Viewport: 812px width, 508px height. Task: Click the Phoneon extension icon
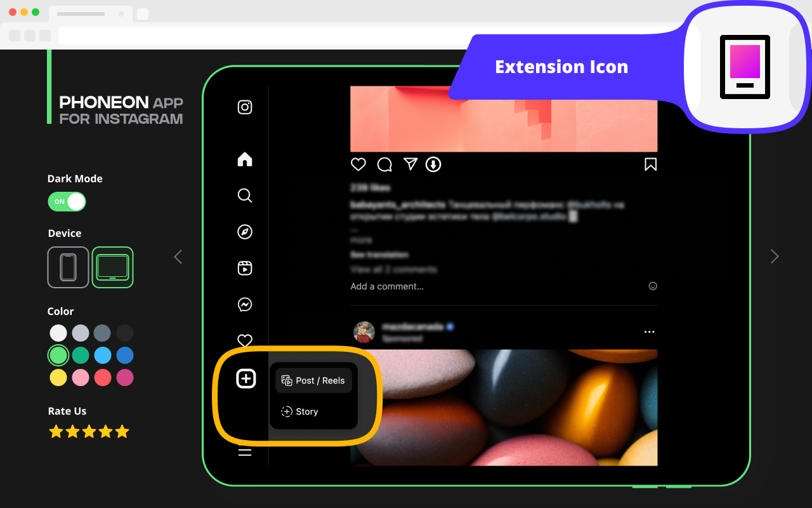tap(745, 67)
